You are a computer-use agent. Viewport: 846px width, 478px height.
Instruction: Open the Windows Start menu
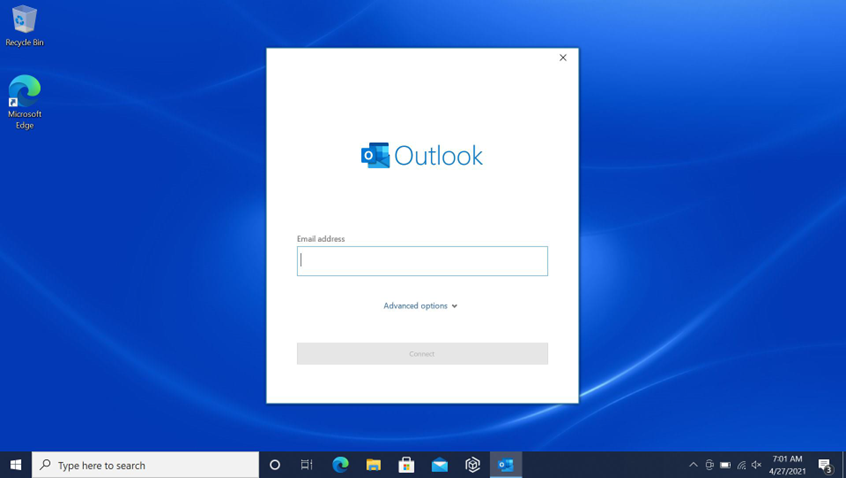pos(16,465)
